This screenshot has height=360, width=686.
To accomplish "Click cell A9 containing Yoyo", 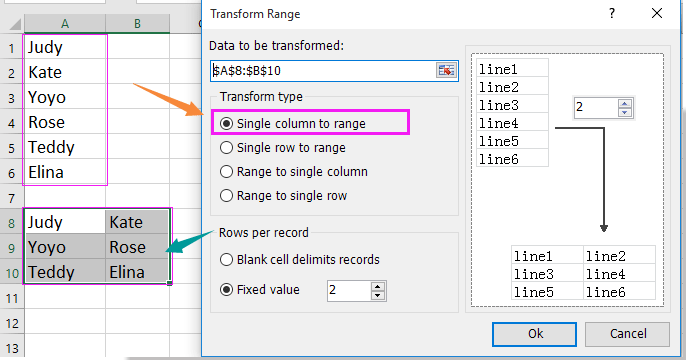I will pos(65,247).
